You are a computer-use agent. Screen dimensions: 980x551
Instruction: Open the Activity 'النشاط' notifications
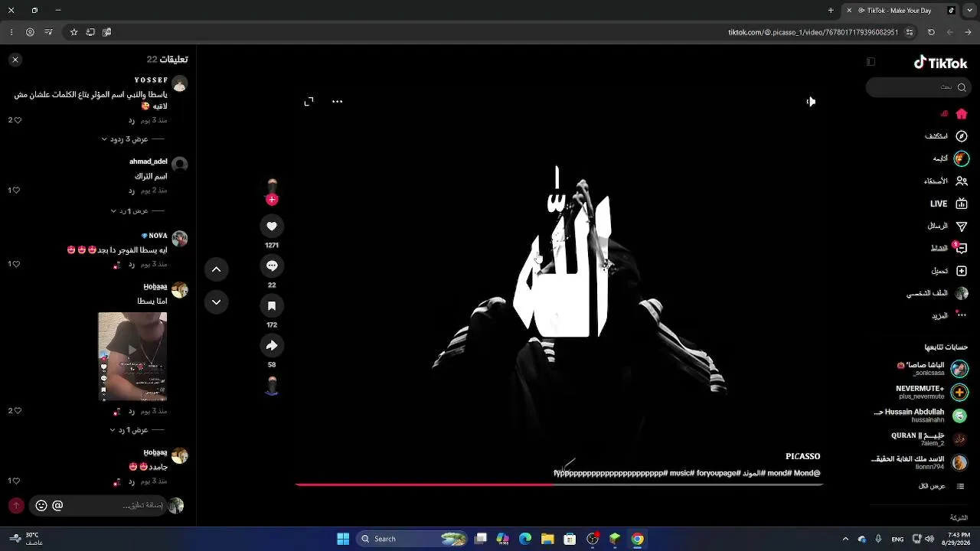coord(949,248)
